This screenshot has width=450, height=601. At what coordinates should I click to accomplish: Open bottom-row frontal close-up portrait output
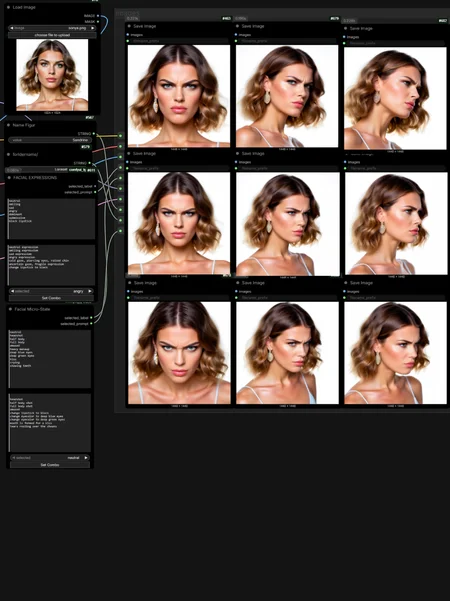(179, 353)
